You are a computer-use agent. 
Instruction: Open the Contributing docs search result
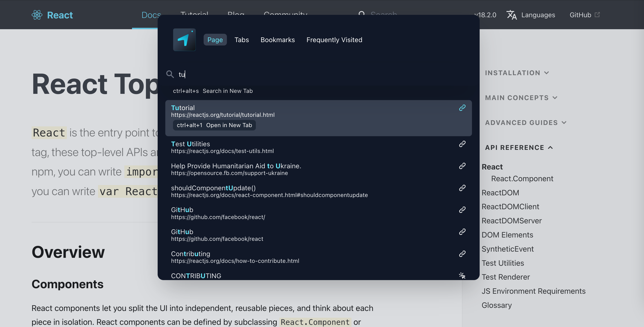[318, 257]
